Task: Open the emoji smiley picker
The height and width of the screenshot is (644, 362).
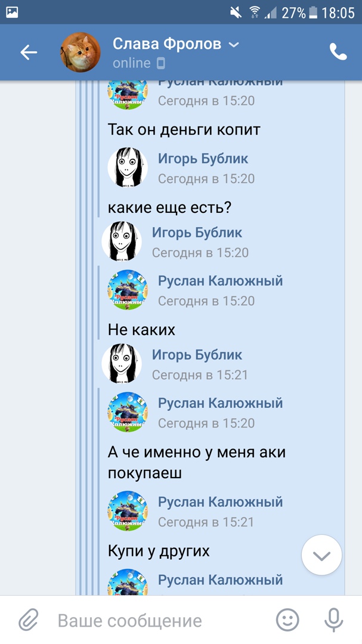Action: [x=287, y=620]
